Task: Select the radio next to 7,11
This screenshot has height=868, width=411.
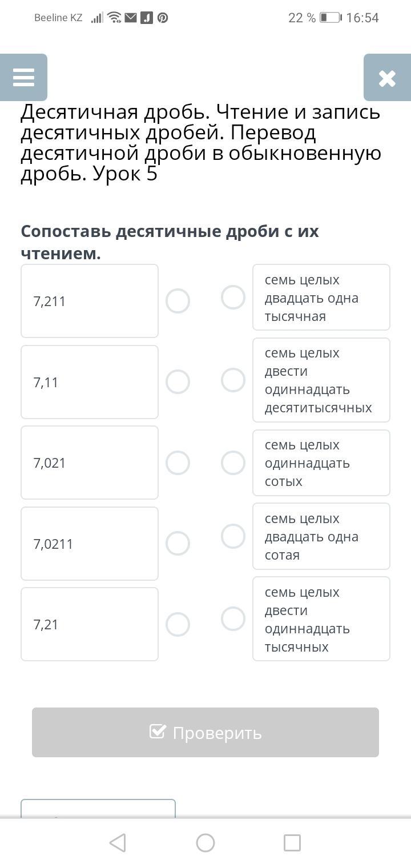Action: pyautogui.click(x=178, y=382)
